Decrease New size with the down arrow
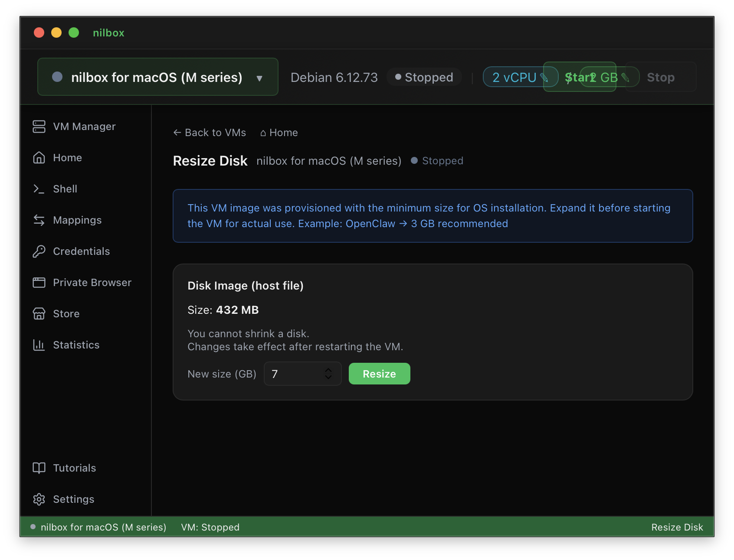The width and height of the screenshot is (734, 560). click(328, 378)
